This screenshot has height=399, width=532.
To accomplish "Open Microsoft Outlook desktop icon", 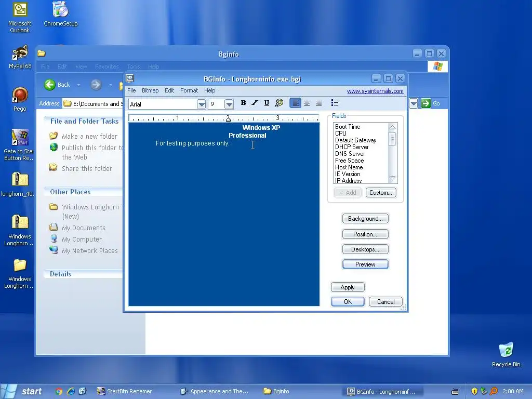I will (20, 18).
